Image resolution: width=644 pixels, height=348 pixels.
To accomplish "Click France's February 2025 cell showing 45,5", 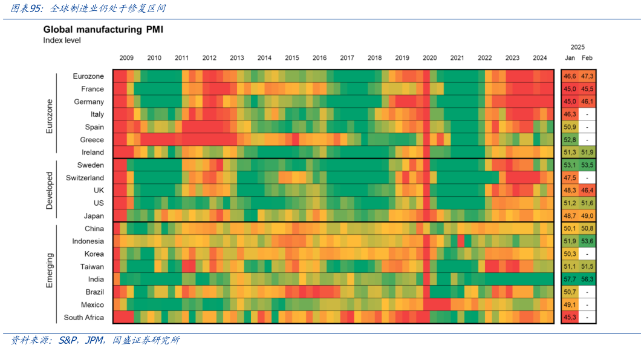I will (x=587, y=89).
